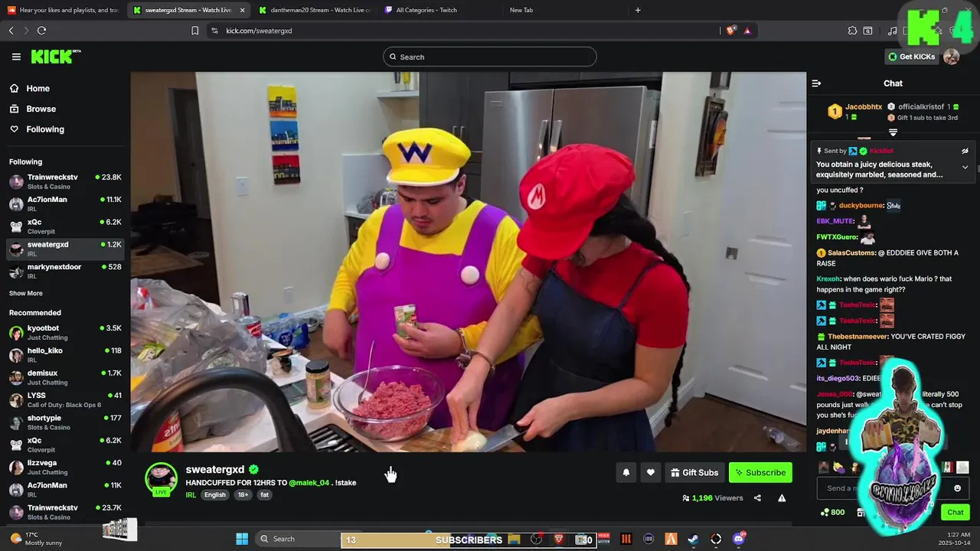Open user profile avatar menu
This screenshot has width=980, height=551.
(x=952, y=57)
